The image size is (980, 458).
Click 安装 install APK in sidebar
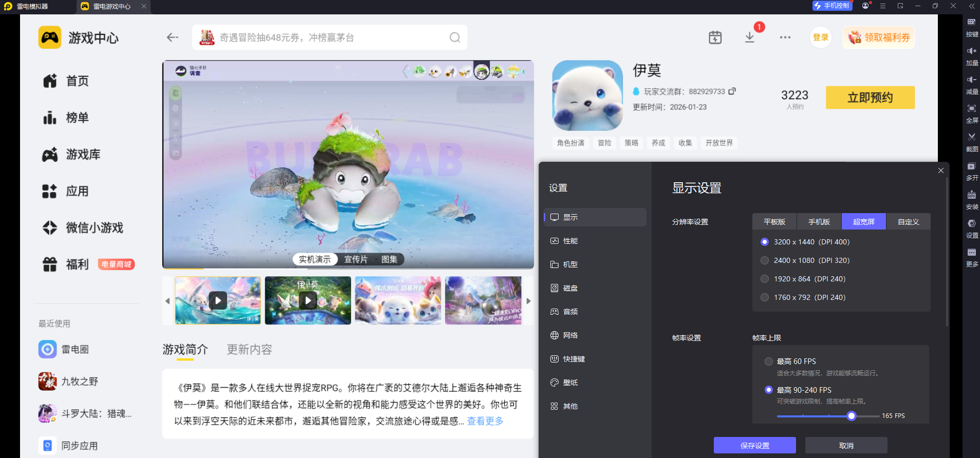(972, 200)
